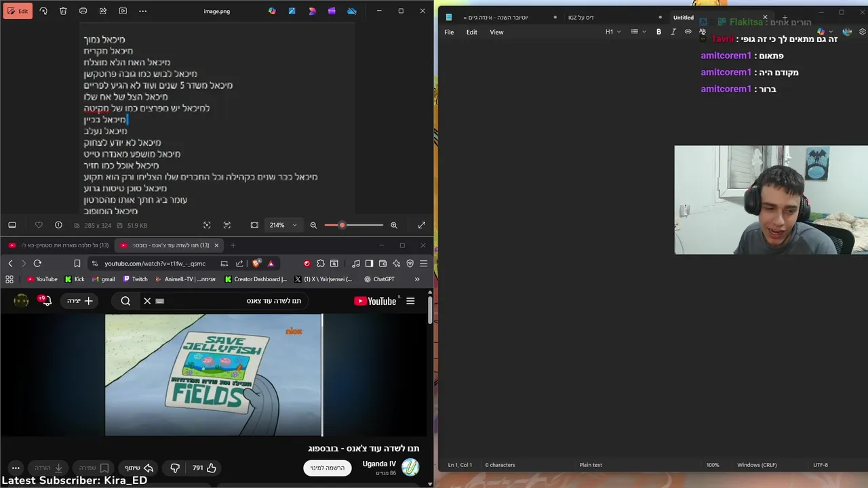Zoom in with the plus magnifier
This screenshot has height=488, width=868.
pyautogui.click(x=394, y=225)
